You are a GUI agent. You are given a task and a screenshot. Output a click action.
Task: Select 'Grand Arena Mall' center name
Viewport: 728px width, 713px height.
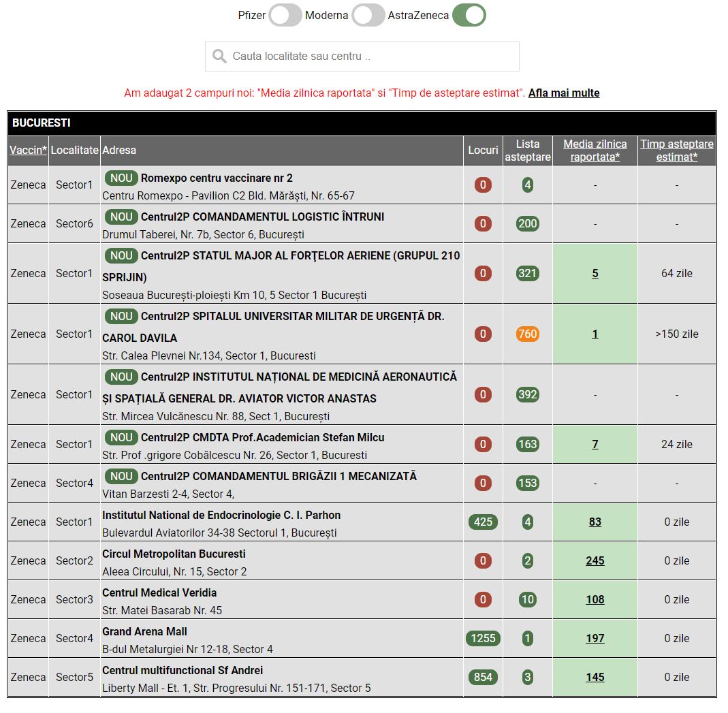coord(144,632)
